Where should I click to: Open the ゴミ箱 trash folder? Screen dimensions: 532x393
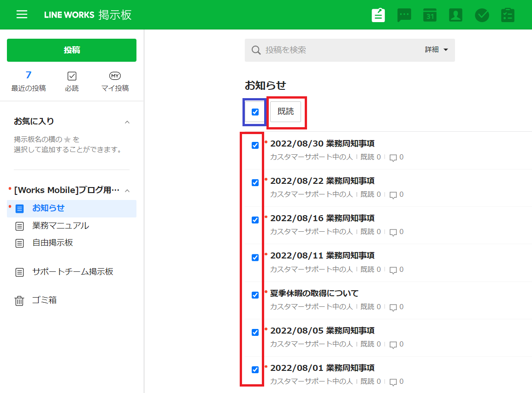pos(44,300)
